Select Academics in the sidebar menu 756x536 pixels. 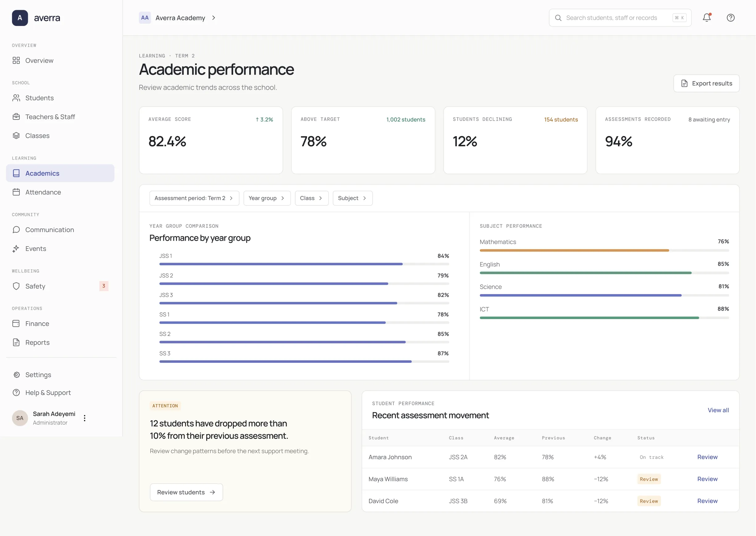pos(60,173)
